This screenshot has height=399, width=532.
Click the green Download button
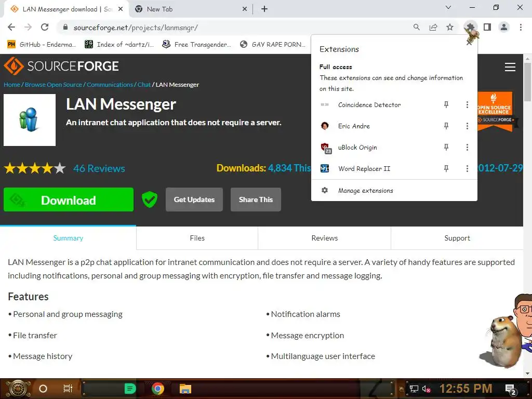pyautogui.click(x=69, y=200)
